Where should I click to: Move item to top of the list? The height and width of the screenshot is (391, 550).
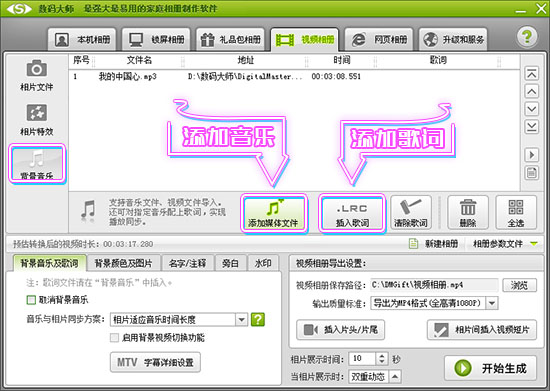pos(532,74)
